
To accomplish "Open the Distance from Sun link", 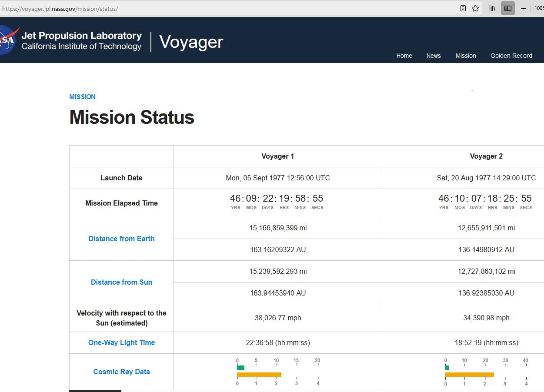I will 121,282.
